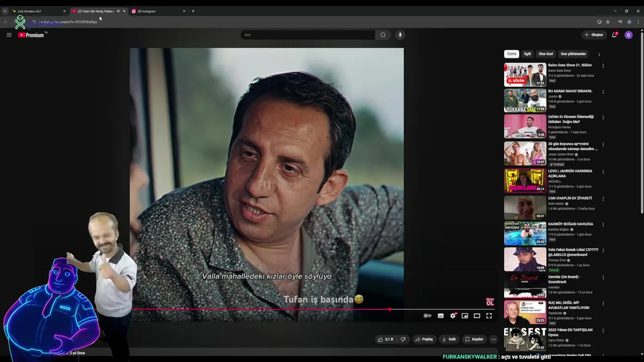Click the Oluştur create button

[x=594, y=35]
